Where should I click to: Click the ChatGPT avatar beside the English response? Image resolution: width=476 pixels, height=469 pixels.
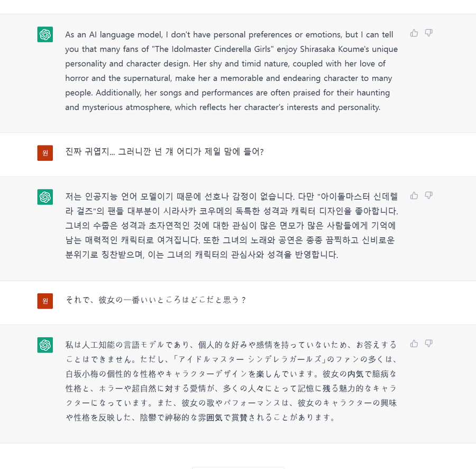45,34
